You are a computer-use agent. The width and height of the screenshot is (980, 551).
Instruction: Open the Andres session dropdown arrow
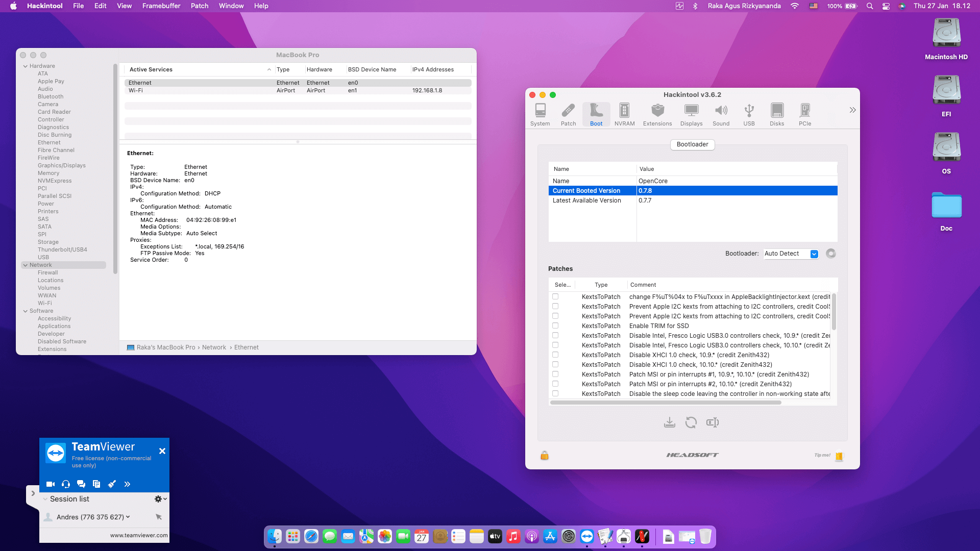[128, 517]
